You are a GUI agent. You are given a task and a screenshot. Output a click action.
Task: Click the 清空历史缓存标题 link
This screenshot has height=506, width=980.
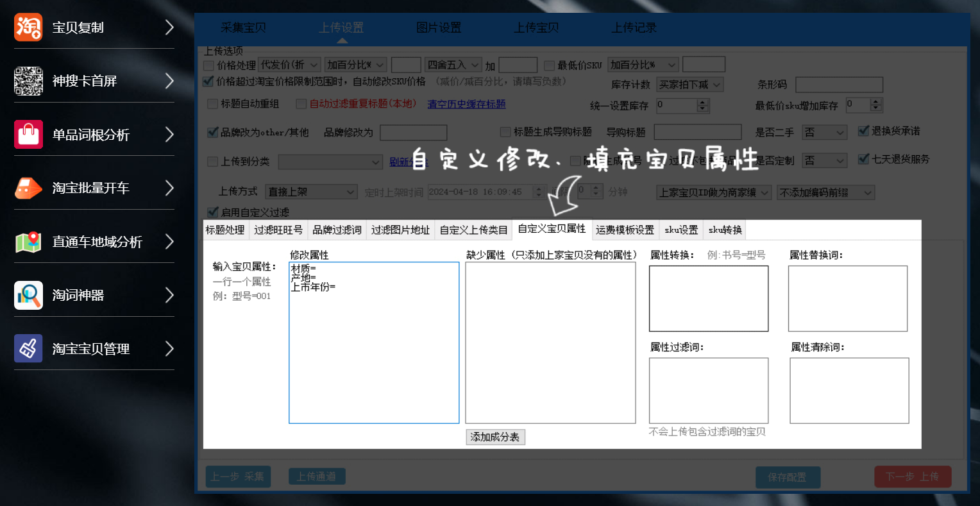click(466, 104)
